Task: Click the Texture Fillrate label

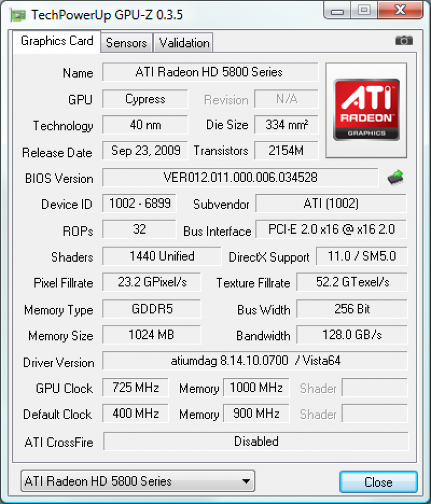Action: pyautogui.click(x=253, y=283)
